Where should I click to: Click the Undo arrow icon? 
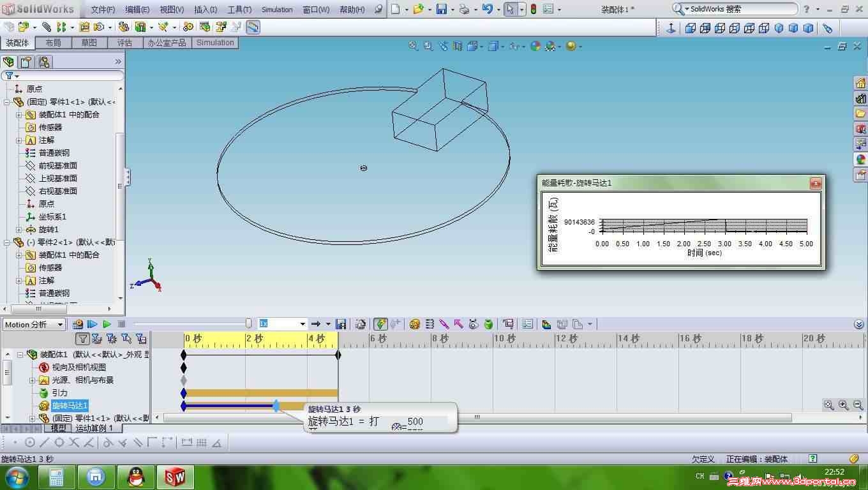[x=488, y=9]
